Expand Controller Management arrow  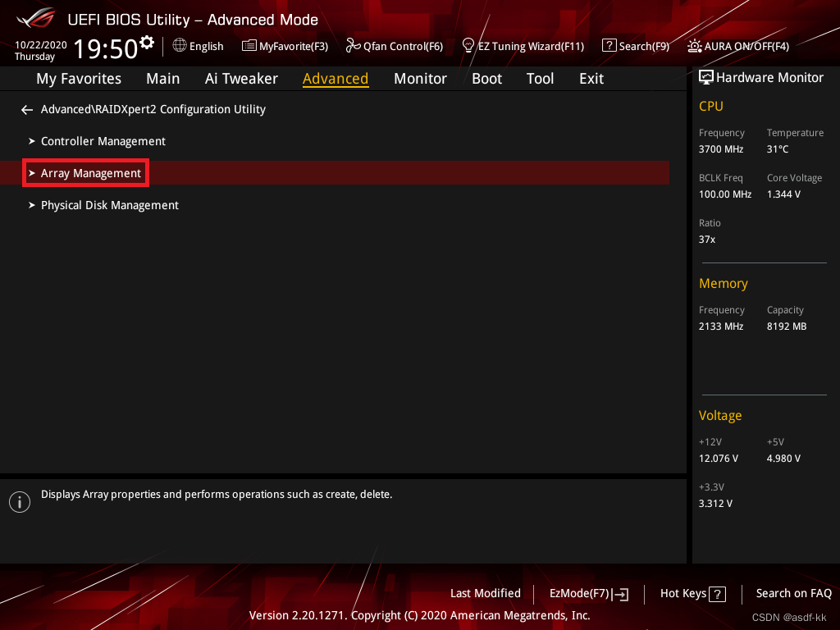(32, 141)
